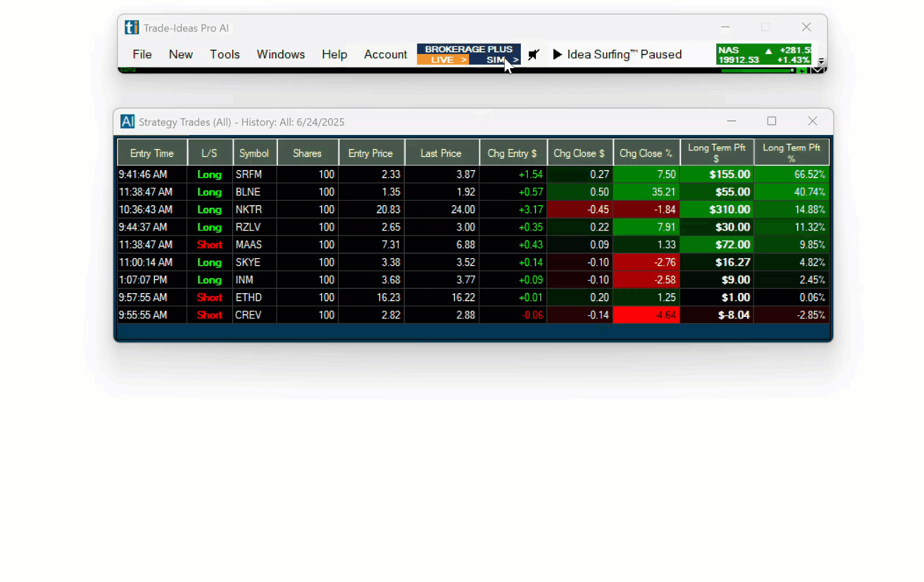The image size is (924, 582).
Task: Open the New menu
Action: [181, 55]
